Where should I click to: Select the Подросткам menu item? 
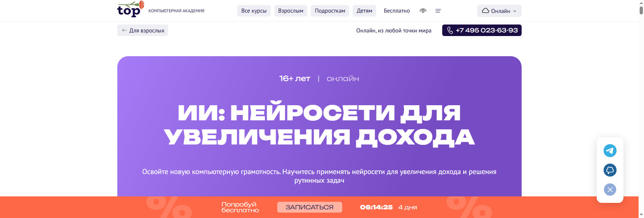point(330,11)
